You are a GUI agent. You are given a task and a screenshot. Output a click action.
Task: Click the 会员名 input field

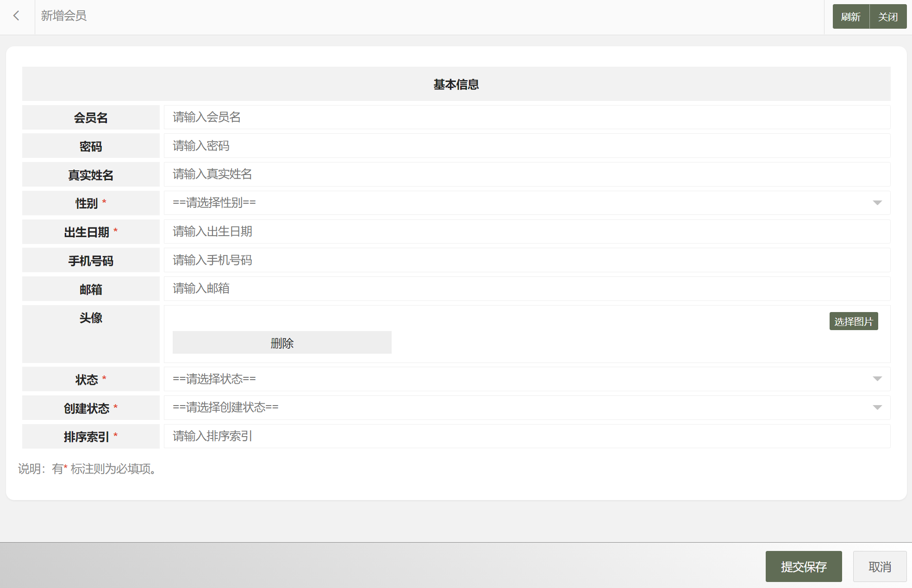pos(526,118)
